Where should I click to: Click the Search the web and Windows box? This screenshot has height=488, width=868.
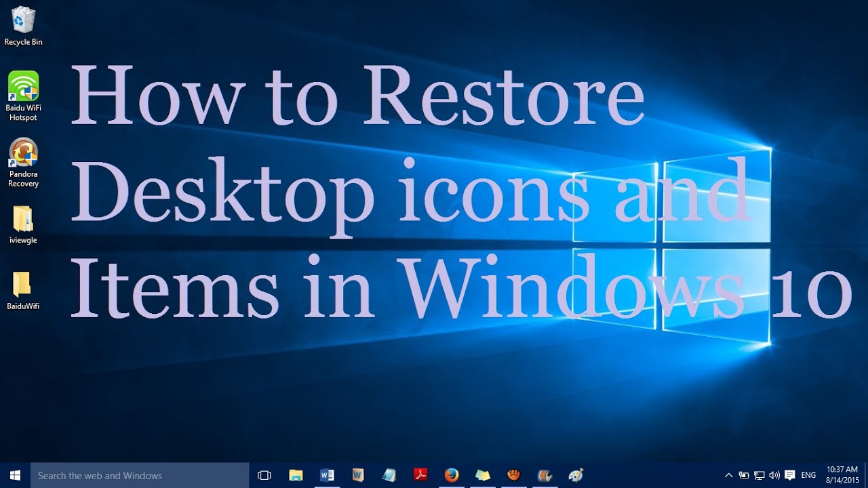click(140, 475)
